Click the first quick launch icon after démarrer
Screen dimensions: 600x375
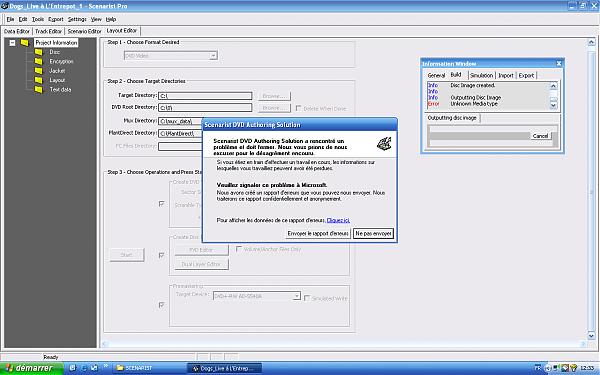[73, 368]
